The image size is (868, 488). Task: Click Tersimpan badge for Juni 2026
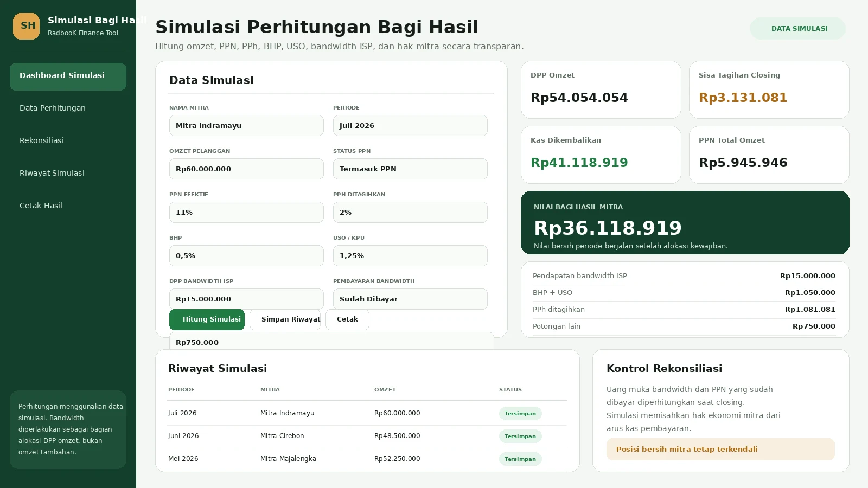520,436
